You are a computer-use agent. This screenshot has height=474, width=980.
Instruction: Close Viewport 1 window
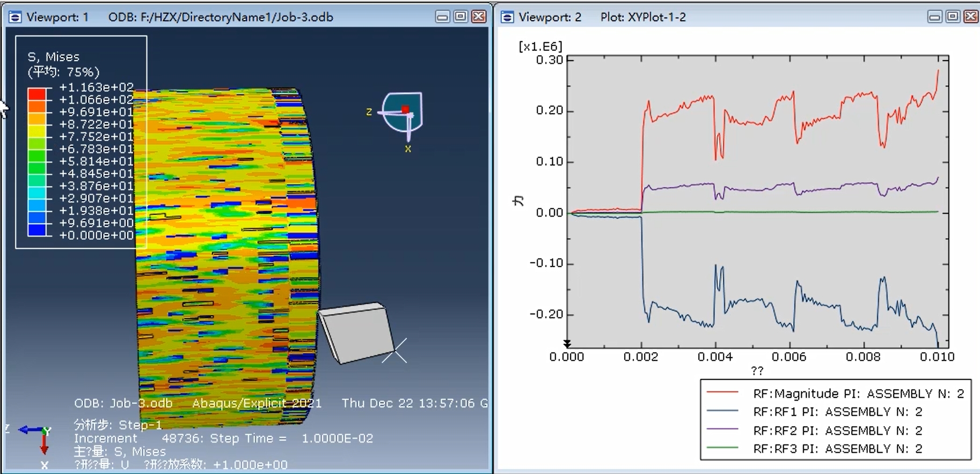coord(479,17)
